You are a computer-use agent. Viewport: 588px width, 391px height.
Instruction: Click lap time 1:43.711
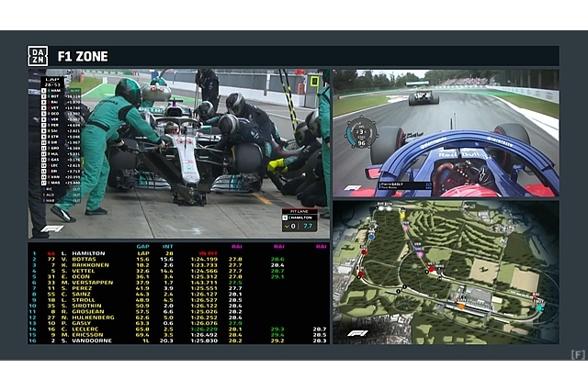(x=204, y=283)
